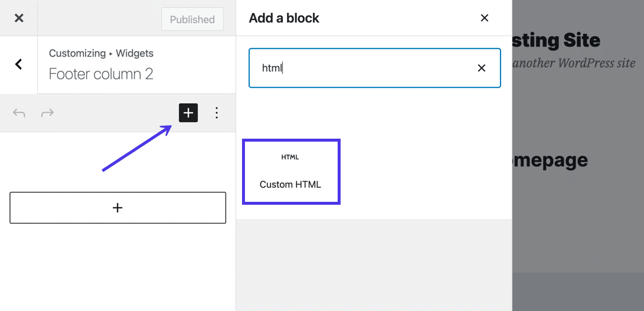Focus the block search field containing html

pos(360,68)
